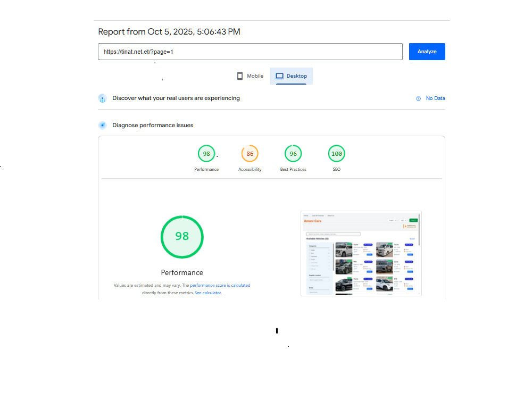
Task: Click the No Data link
Action: pyautogui.click(x=435, y=98)
